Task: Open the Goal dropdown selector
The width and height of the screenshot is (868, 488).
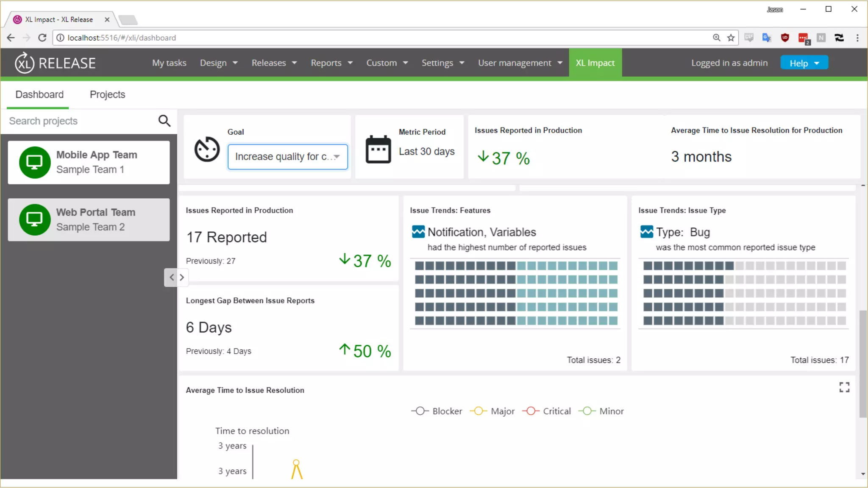Action: (x=288, y=157)
